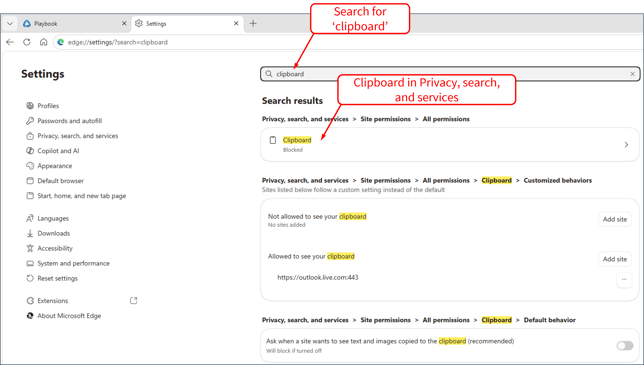Open Profiles settings
Viewport: 644px width, 365px height.
tap(48, 106)
